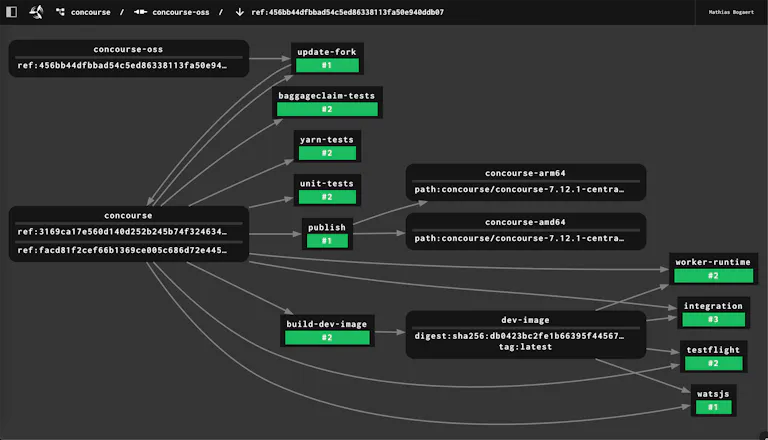The image size is (768, 440).
Task: Open the integration job
Action: tap(713, 306)
